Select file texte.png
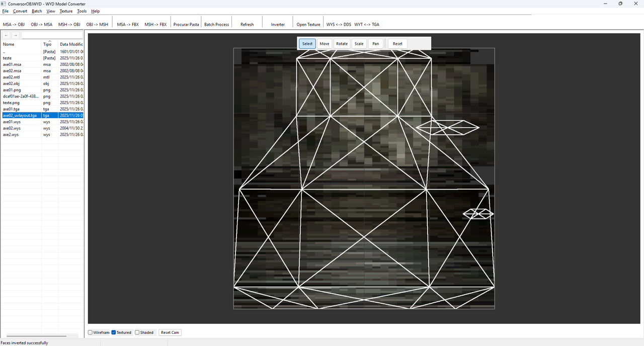This screenshot has width=644, height=346. pos(42,103)
